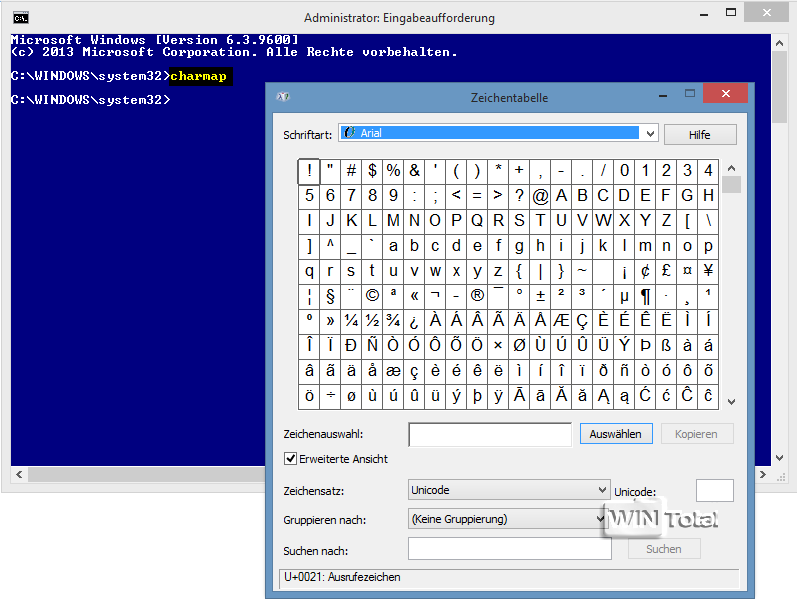Uncheck the Erweiterte Ansicht checkbox
Viewport: 797px width, 599px height.
291,459
